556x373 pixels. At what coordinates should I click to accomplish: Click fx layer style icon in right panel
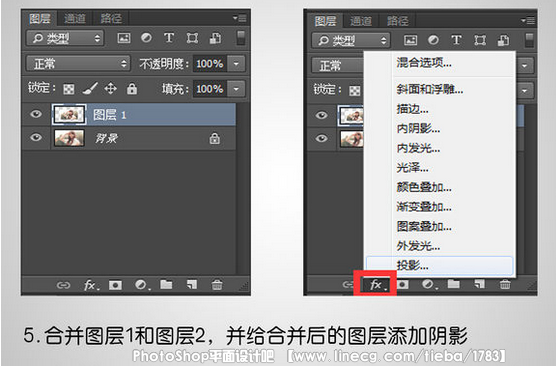[377, 285]
